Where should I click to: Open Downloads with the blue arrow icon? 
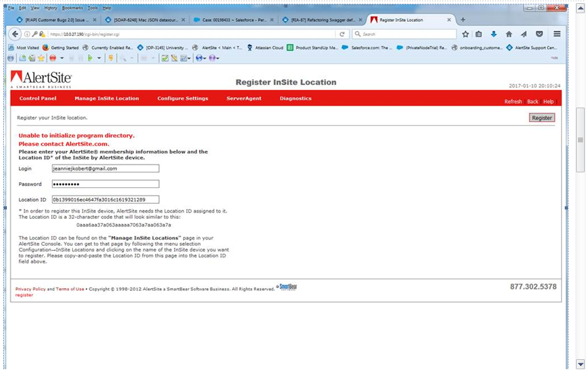point(494,34)
